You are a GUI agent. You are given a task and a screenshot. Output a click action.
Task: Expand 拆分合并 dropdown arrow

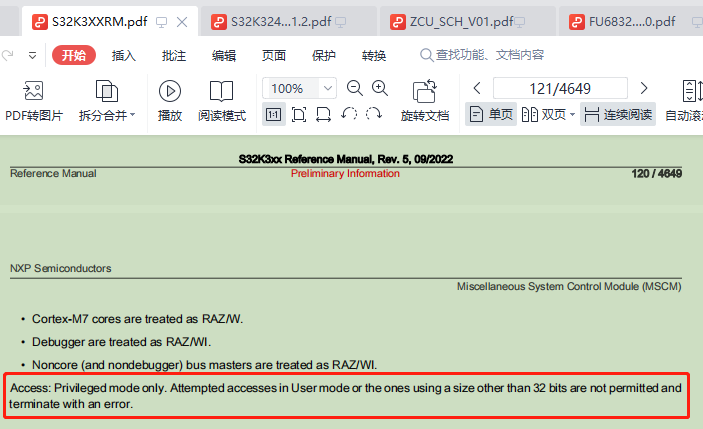(x=133, y=115)
